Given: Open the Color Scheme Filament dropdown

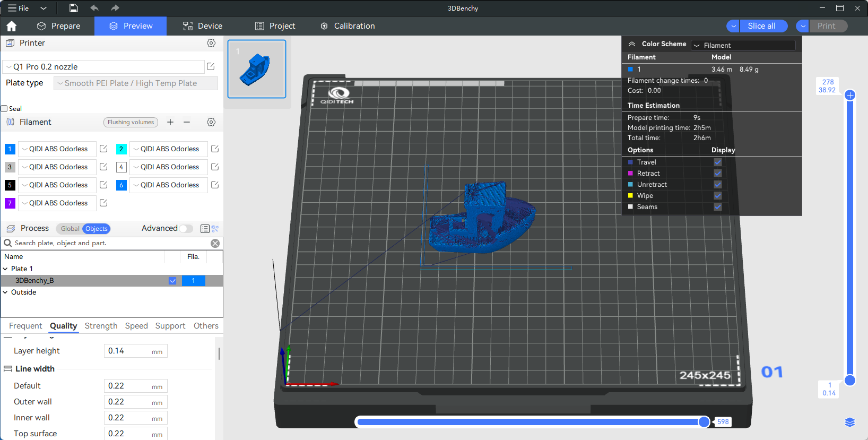Looking at the screenshot, I should tap(743, 46).
